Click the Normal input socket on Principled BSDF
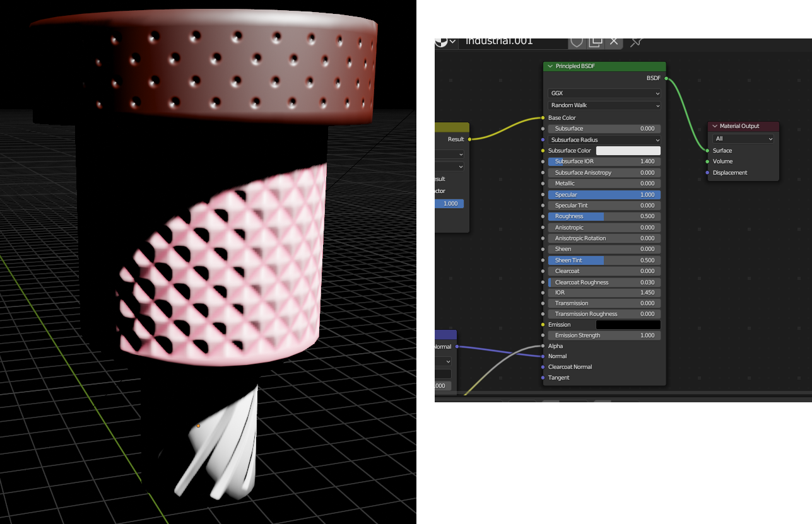 coord(543,356)
